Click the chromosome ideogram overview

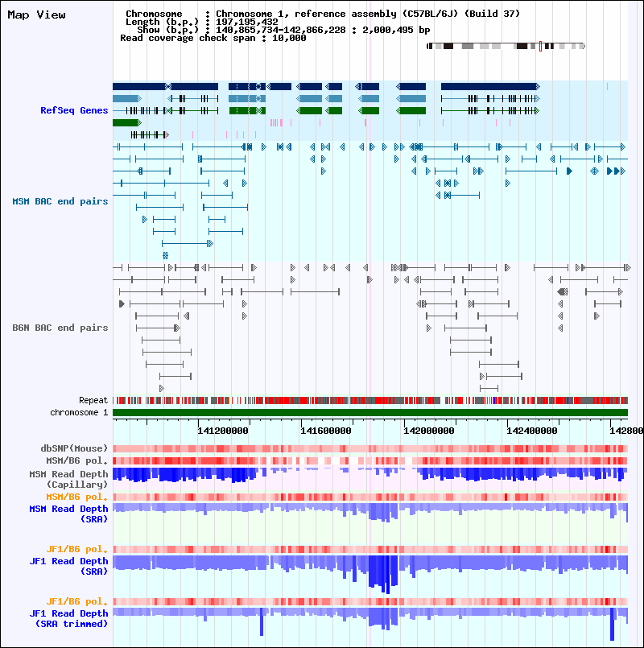tap(506, 47)
